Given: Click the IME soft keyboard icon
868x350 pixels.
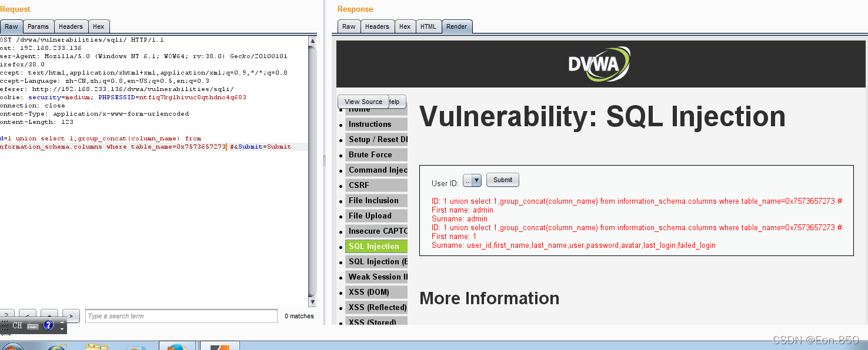Looking at the screenshot, I should pos(32,325).
